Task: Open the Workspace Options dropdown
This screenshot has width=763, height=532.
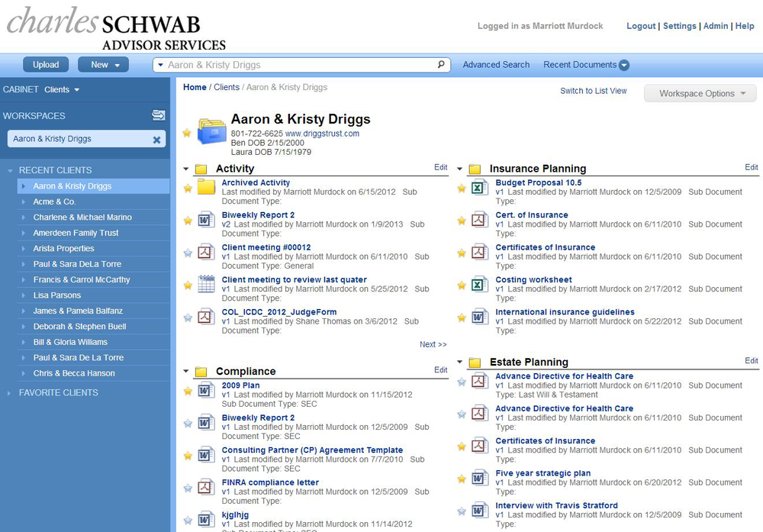Action: click(x=700, y=94)
